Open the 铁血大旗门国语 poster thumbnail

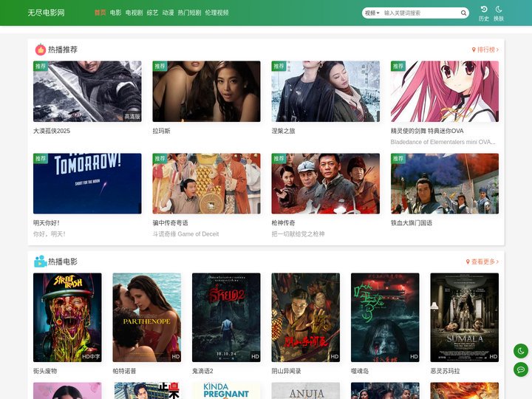445,183
